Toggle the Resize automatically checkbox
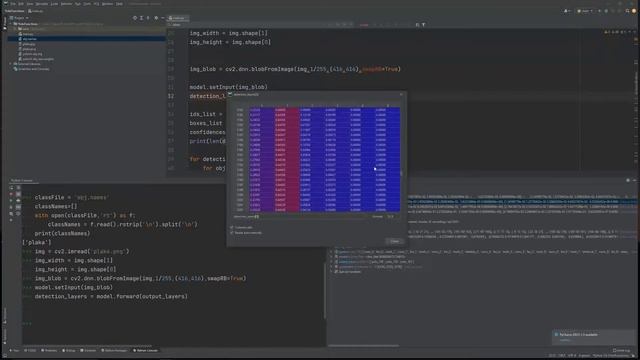This screenshot has height=360, width=640. pyautogui.click(x=232, y=233)
